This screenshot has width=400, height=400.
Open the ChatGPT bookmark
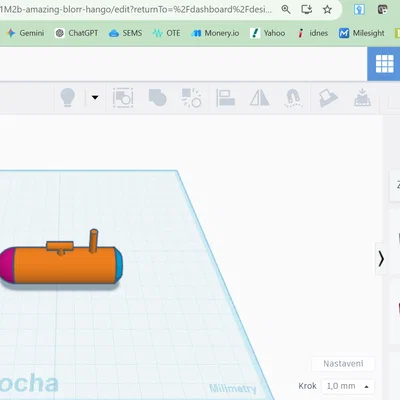pos(77,33)
